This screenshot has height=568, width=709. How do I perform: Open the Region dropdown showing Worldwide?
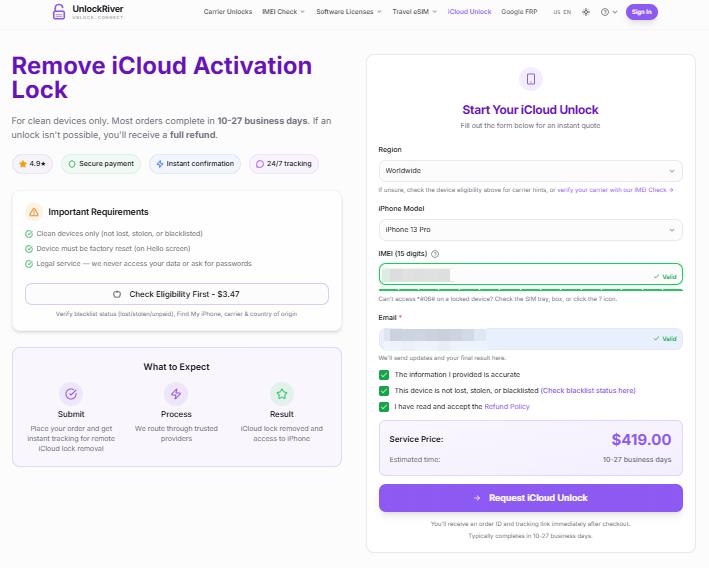(530, 171)
